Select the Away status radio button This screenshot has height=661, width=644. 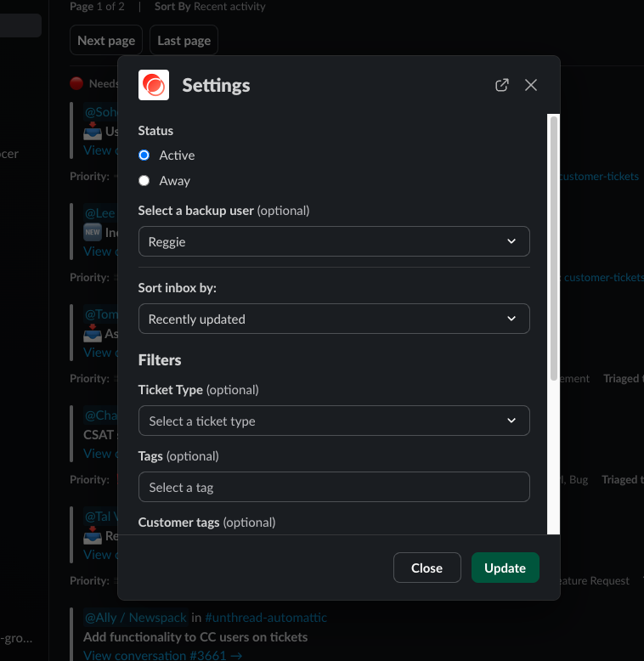[x=144, y=181]
